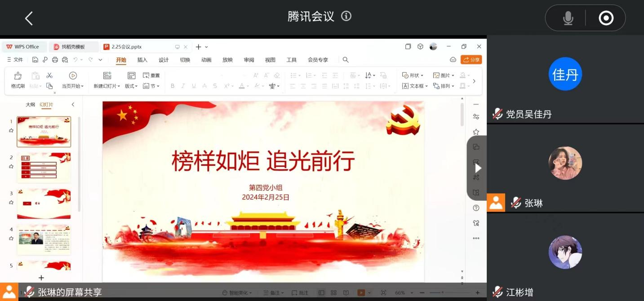
Task: Click the cut scissors icon
Action: click(x=49, y=75)
